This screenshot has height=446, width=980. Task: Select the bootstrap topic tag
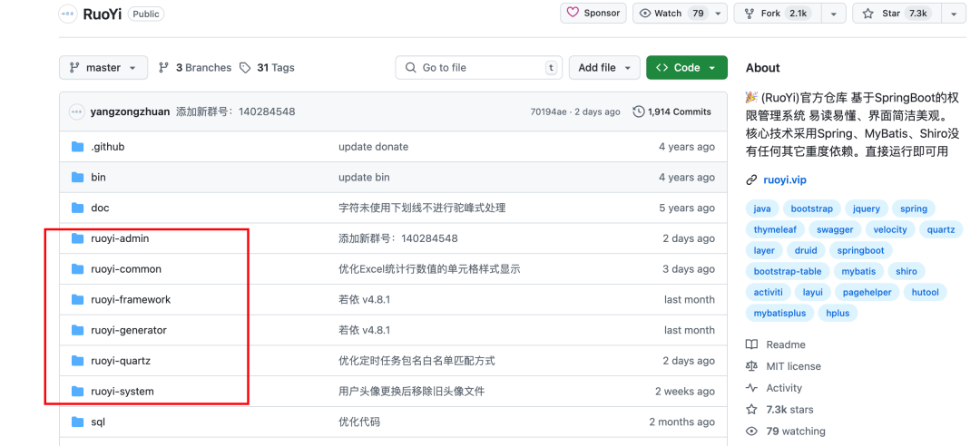(x=811, y=208)
